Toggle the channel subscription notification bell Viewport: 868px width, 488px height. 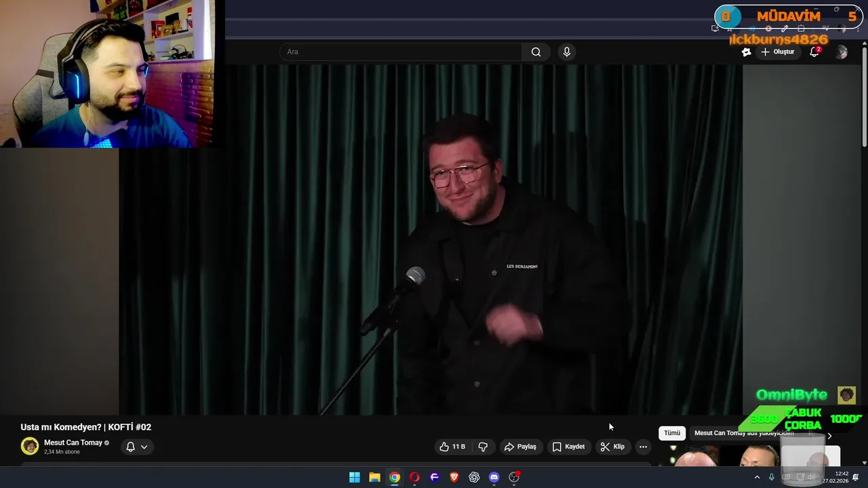(x=130, y=447)
